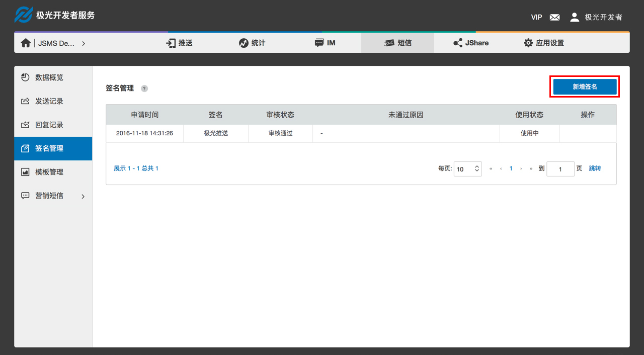Click the 使用状态 column header
The height and width of the screenshot is (355, 644).
(529, 115)
